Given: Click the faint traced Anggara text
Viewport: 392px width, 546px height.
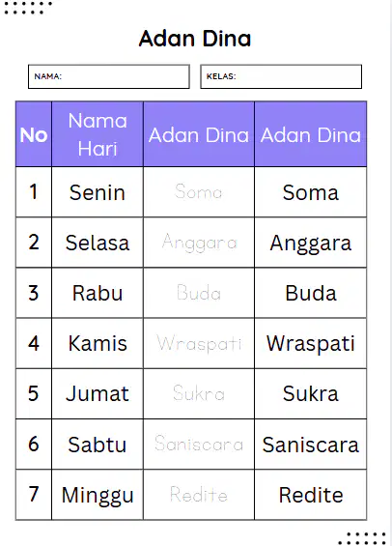Looking at the screenshot, I should pos(199,244).
